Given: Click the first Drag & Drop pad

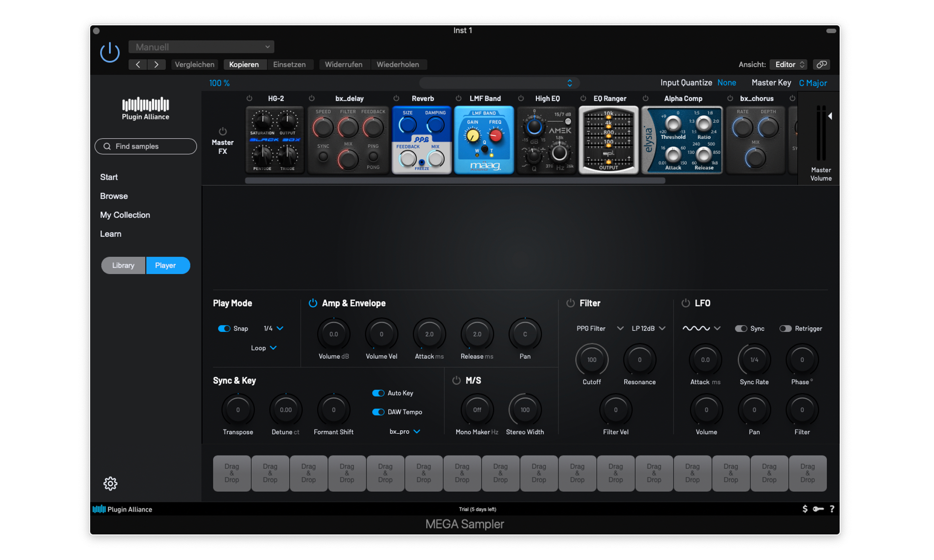Looking at the screenshot, I should [232, 473].
